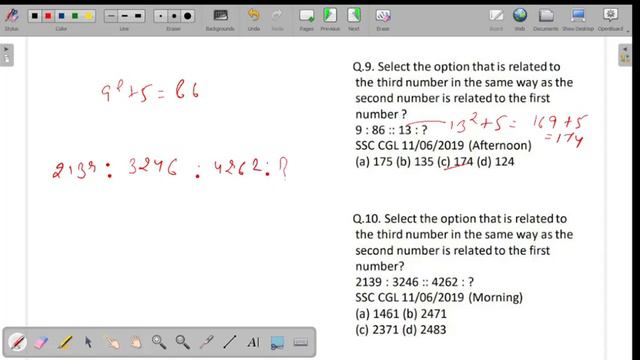Select the hand Scroll page tool
The width and height of the screenshot is (640, 360).
coord(136,342)
